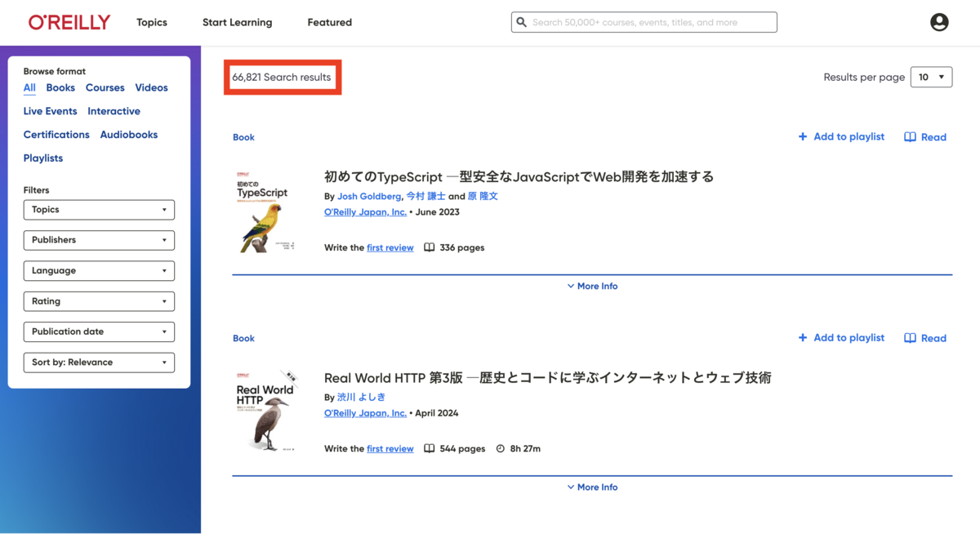Click the first review link for Real World HTTP
The width and height of the screenshot is (980, 534).
pyautogui.click(x=390, y=448)
